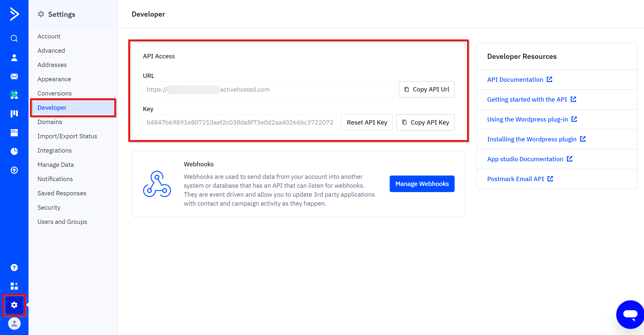The height and width of the screenshot is (335, 644).
Task: Open Getting started with the API link
Action: [x=527, y=99]
